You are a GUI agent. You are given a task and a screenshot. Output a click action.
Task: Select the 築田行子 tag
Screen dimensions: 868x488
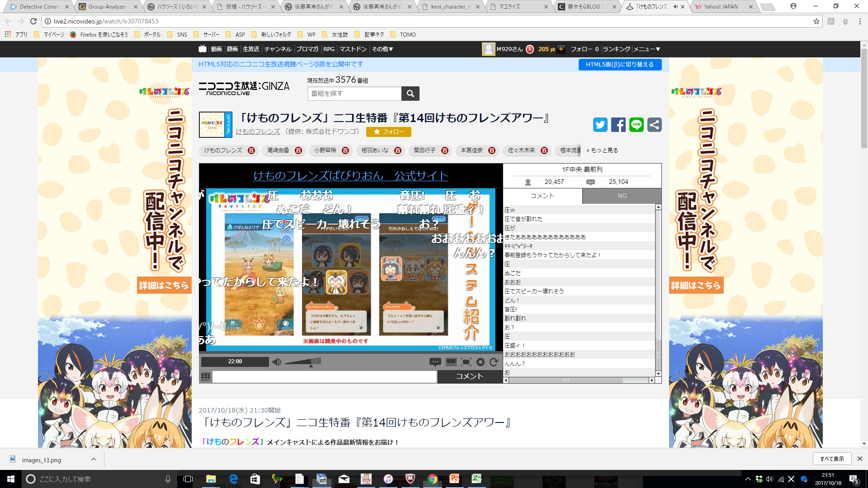(425, 150)
